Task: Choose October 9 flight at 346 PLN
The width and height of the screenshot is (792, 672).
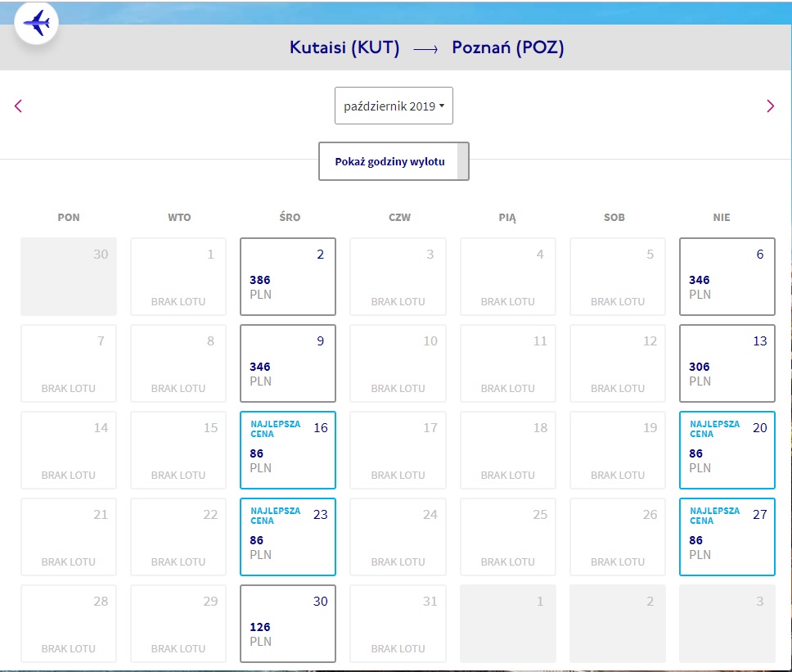Action: click(x=288, y=363)
